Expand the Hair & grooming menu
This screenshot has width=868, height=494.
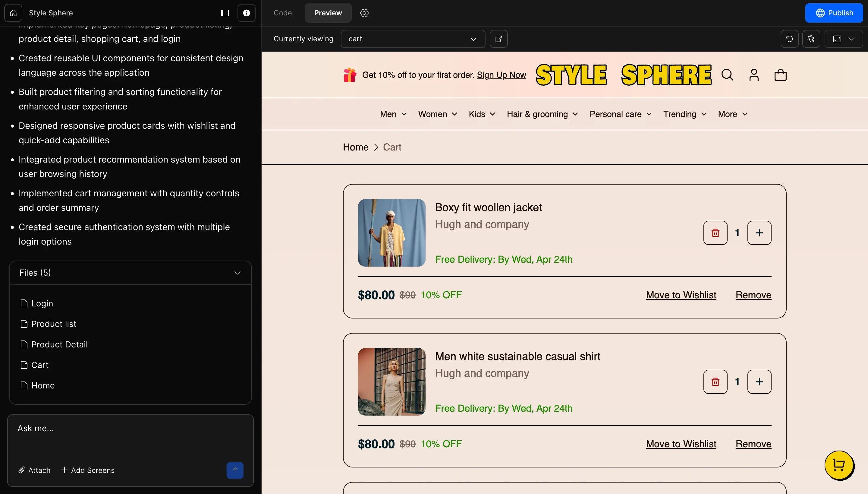coord(542,114)
